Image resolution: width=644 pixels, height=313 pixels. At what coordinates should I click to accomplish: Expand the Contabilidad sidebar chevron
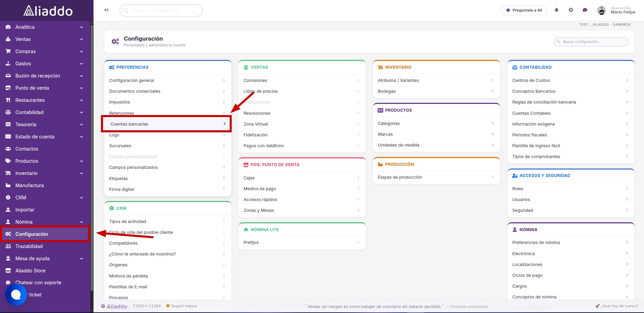tap(82, 112)
